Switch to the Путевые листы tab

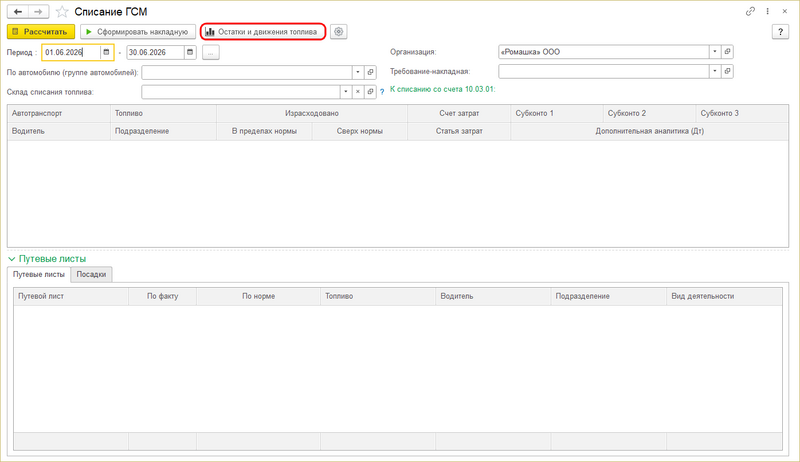click(x=39, y=274)
